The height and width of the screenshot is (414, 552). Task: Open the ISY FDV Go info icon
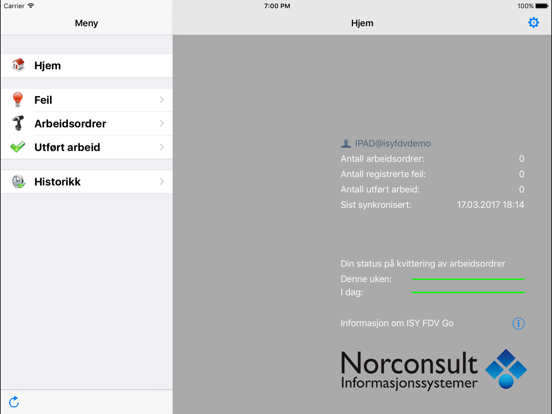pos(518,323)
